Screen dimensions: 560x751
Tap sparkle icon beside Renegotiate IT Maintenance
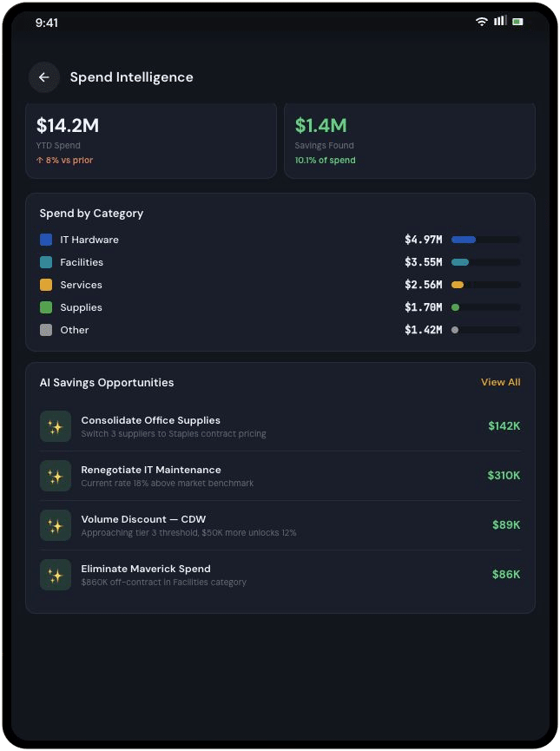point(56,476)
